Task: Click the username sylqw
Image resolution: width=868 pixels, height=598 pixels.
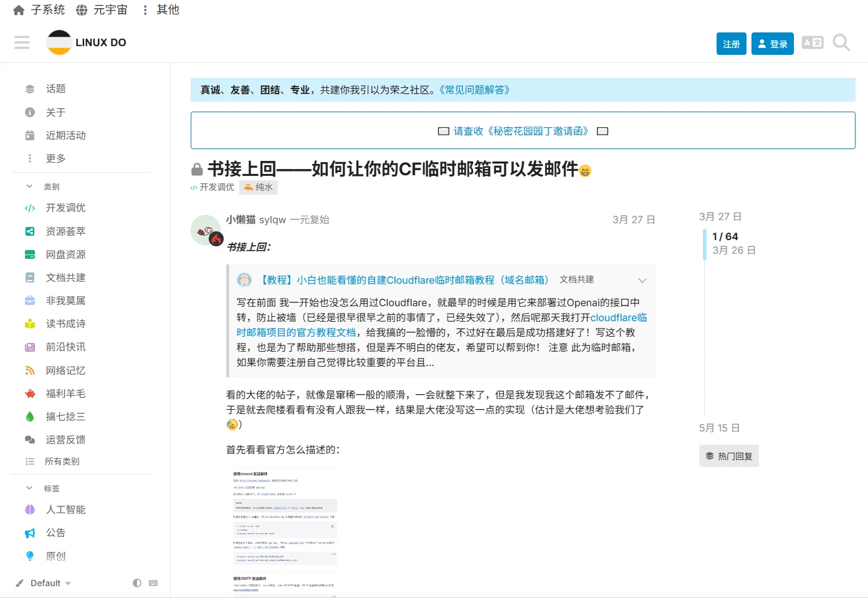Action: tap(272, 219)
